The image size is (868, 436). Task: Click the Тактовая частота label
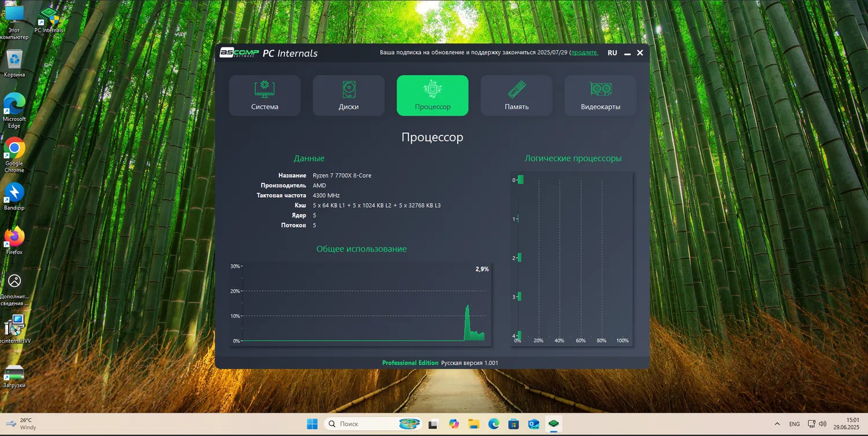point(282,195)
